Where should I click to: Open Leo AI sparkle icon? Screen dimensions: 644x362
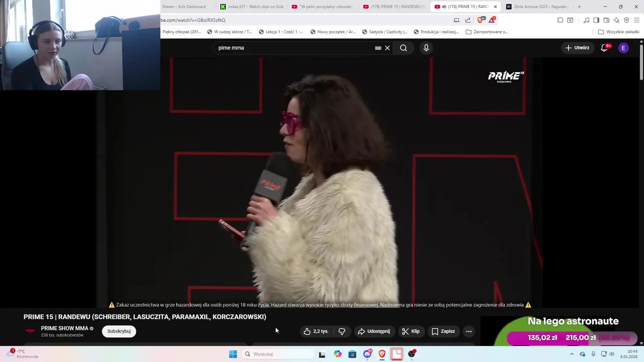click(x=616, y=20)
